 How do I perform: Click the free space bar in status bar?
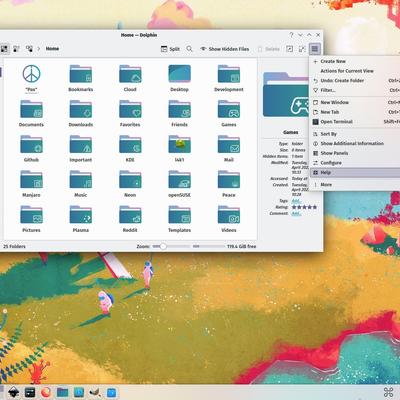[x=209, y=246]
